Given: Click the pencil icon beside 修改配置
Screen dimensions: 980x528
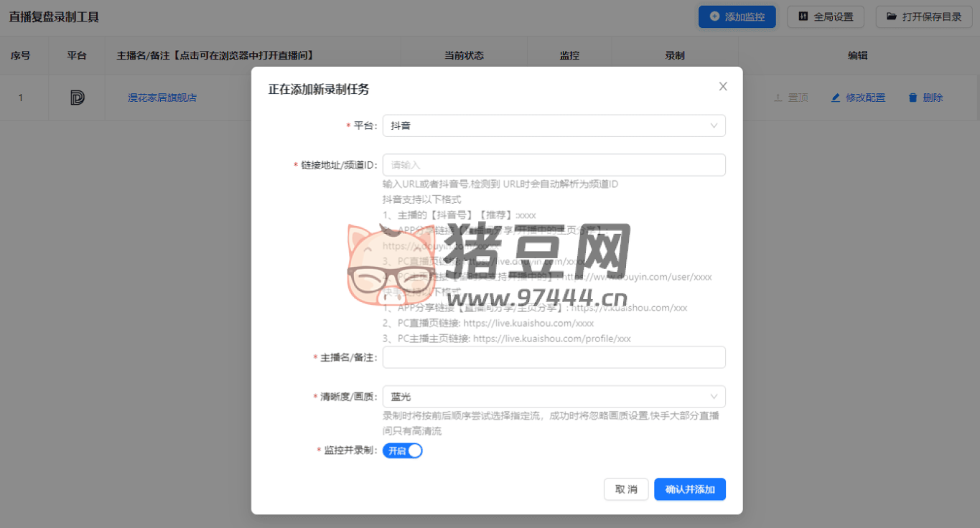Looking at the screenshot, I should pos(836,98).
